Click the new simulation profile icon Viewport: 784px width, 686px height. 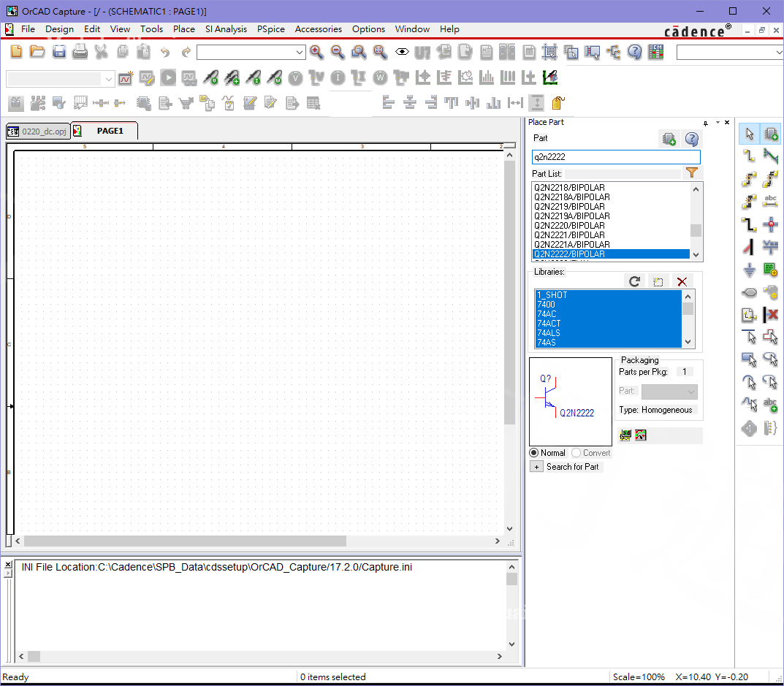[126, 77]
